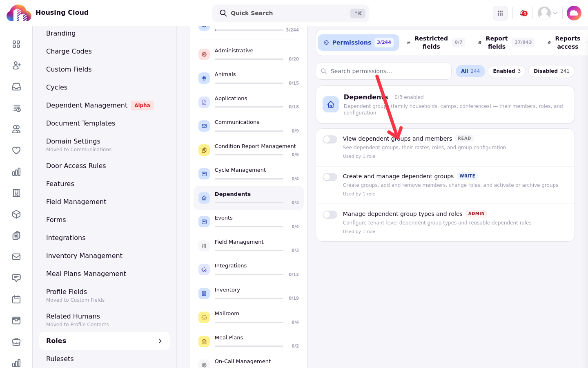Toggle View dependent groups and members permission
Screen dimensions: 588x368
pos(330,139)
